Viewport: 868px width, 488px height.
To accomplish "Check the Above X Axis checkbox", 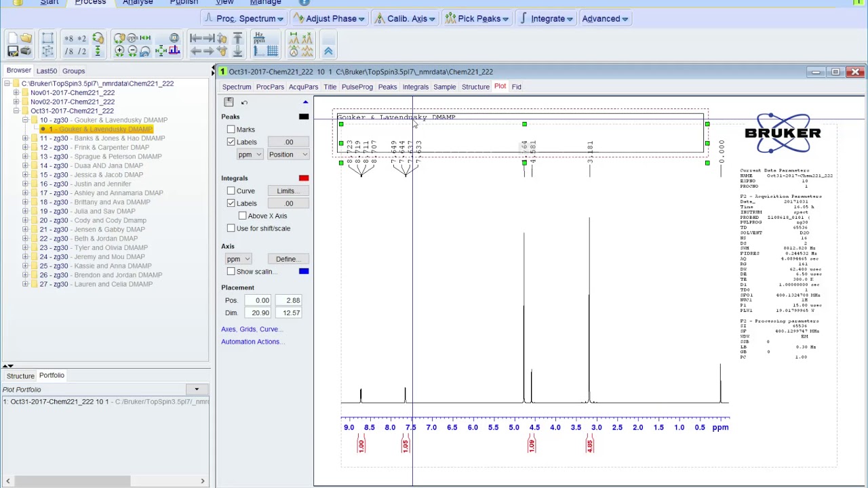I will click(x=243, y=216).
